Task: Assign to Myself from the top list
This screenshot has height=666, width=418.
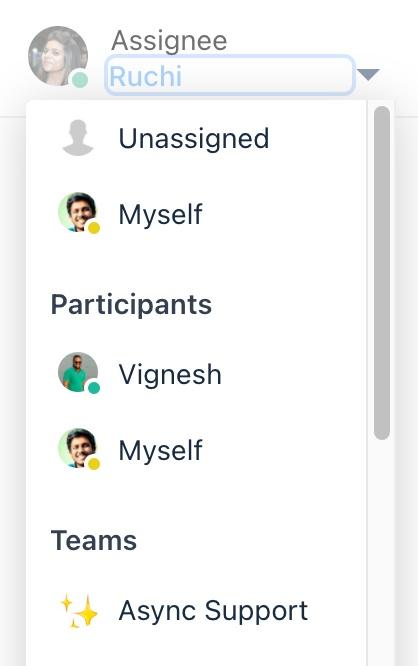Action: point(196,214)
